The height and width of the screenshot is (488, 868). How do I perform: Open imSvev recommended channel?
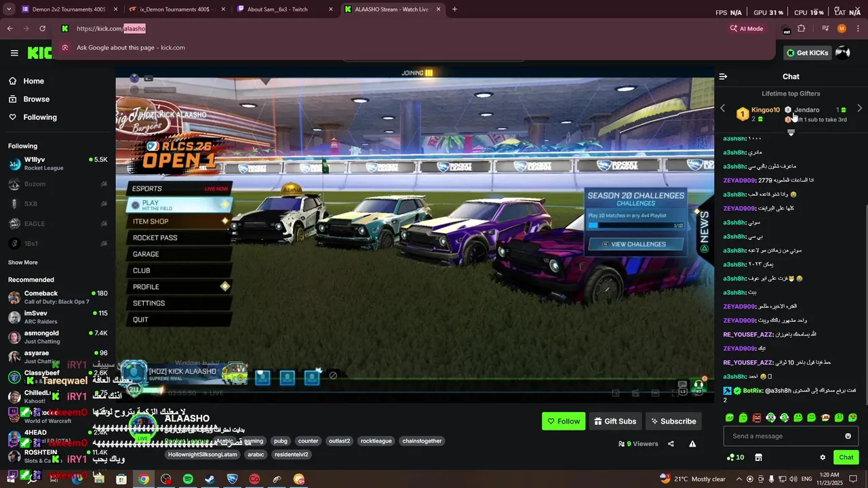coord(58,317)
